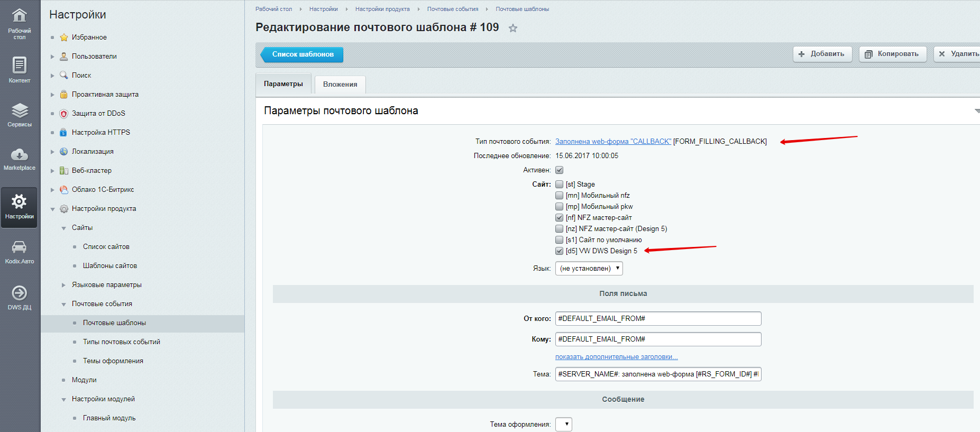Go to Почтовые события breadcrumb

coord(453,9)
